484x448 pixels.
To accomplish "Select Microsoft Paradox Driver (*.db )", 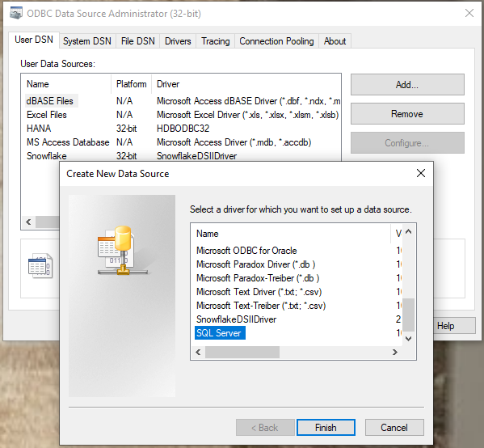I will 255,264.
